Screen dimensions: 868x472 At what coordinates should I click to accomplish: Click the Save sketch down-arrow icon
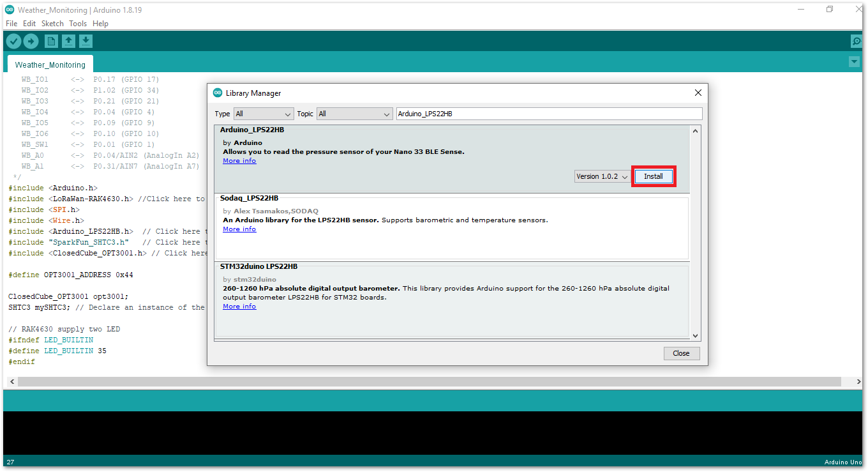click(86, 42)
